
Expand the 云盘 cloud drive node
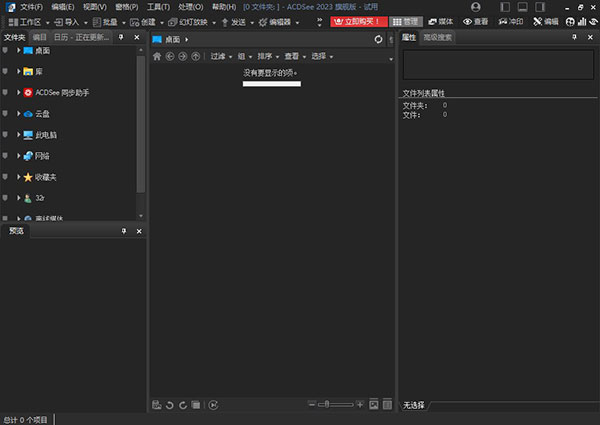[18, 114]
